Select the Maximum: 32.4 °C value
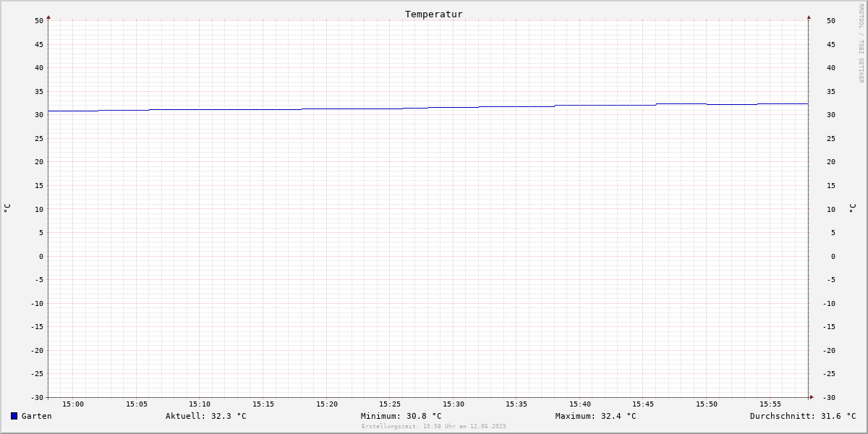The width and height of the screenshot is (868, 434). 596,416
